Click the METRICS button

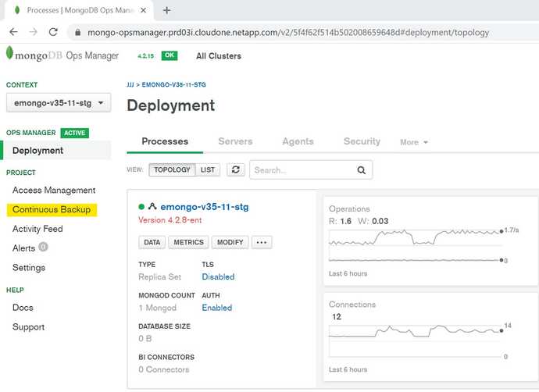tap(188, 242)
